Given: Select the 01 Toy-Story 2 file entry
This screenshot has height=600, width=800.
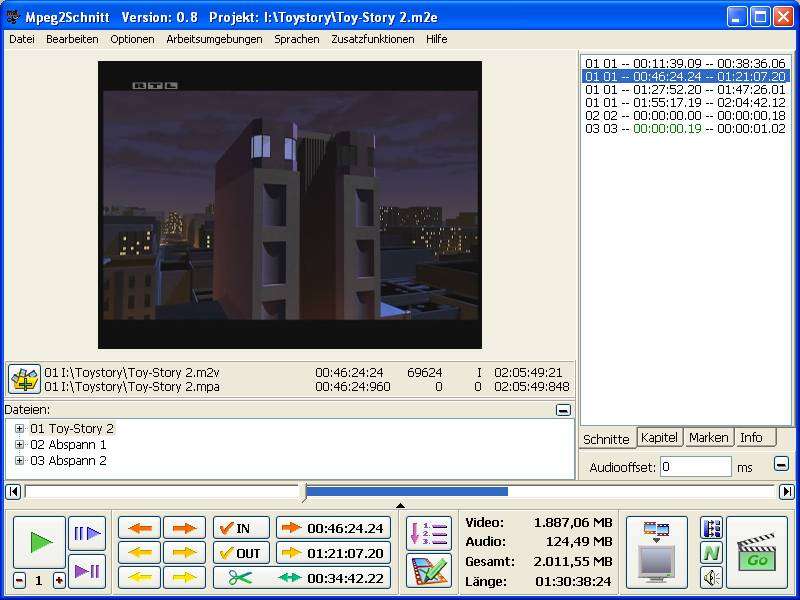Looking at the screenshot, I should click(x=72, y=429).
